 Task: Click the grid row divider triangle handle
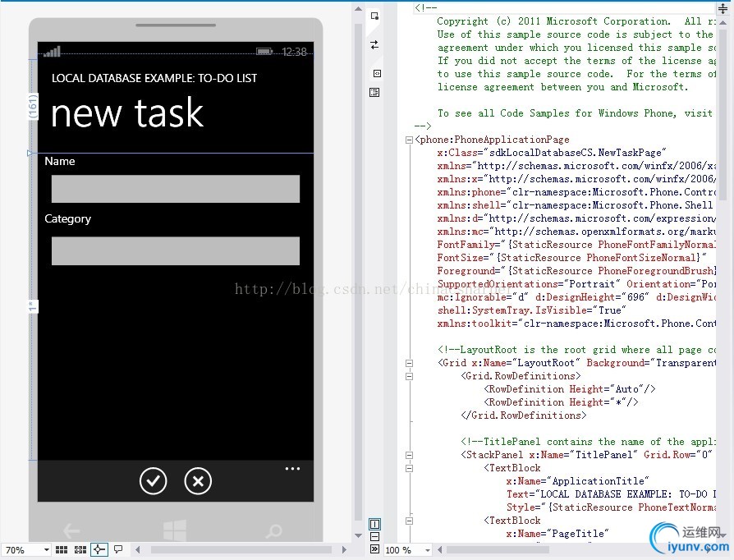coord(30,153)
